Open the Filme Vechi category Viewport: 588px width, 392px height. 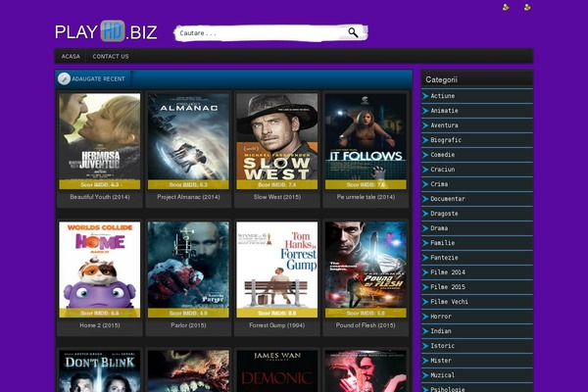477,302
